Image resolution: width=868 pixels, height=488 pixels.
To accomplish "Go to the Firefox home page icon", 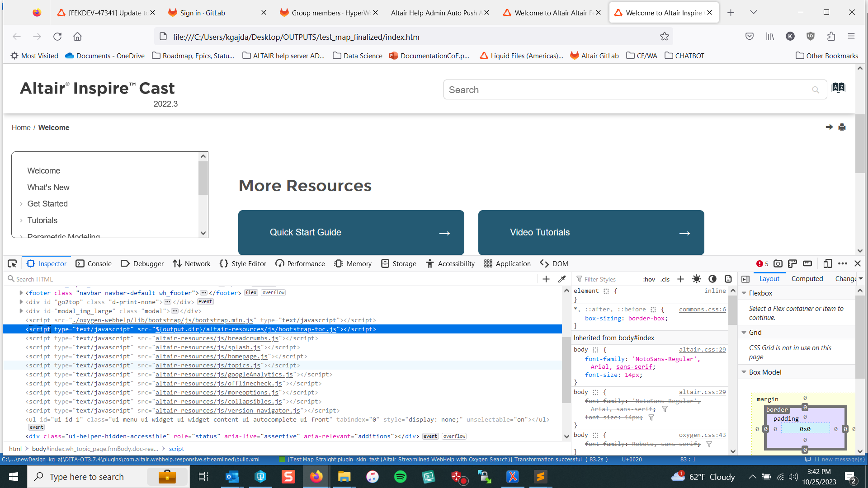I will tap(77, 37).
